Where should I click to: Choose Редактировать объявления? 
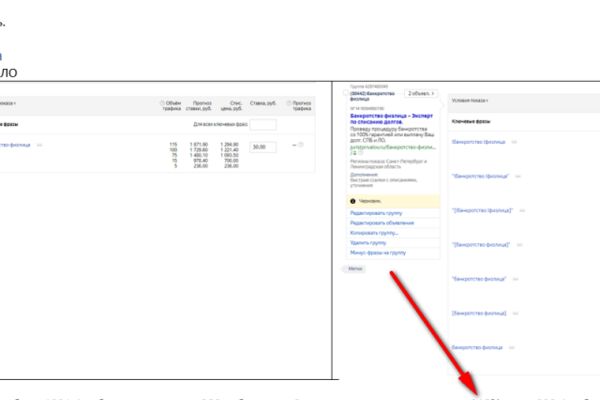pos(382,223)
